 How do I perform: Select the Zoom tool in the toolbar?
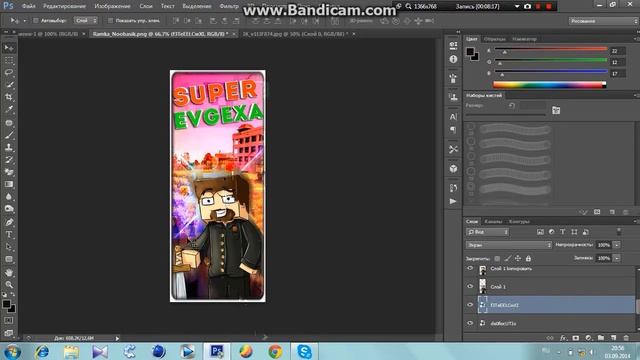click(9, 284)
